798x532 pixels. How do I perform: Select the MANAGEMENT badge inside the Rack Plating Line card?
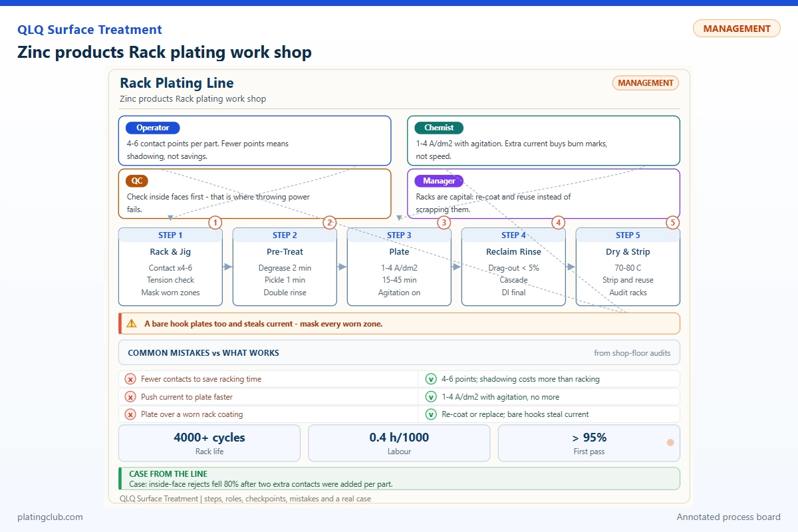point(645,83)
